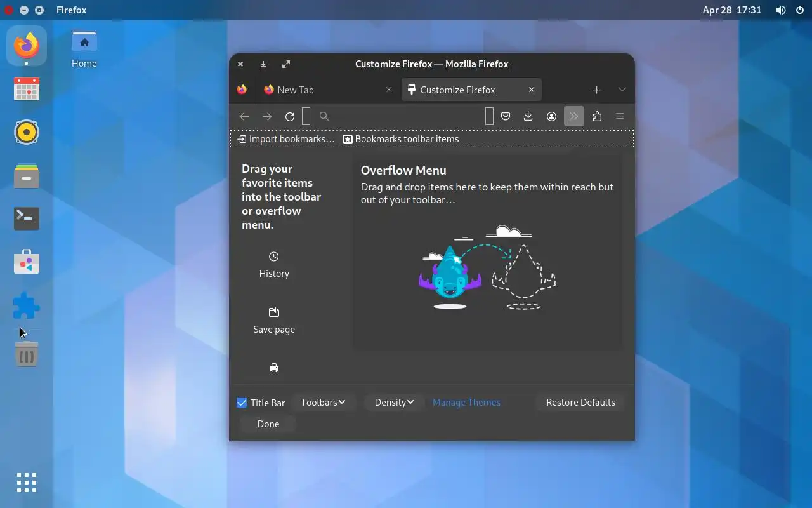Open the Downloads toolbar icon

coord(528,116)
